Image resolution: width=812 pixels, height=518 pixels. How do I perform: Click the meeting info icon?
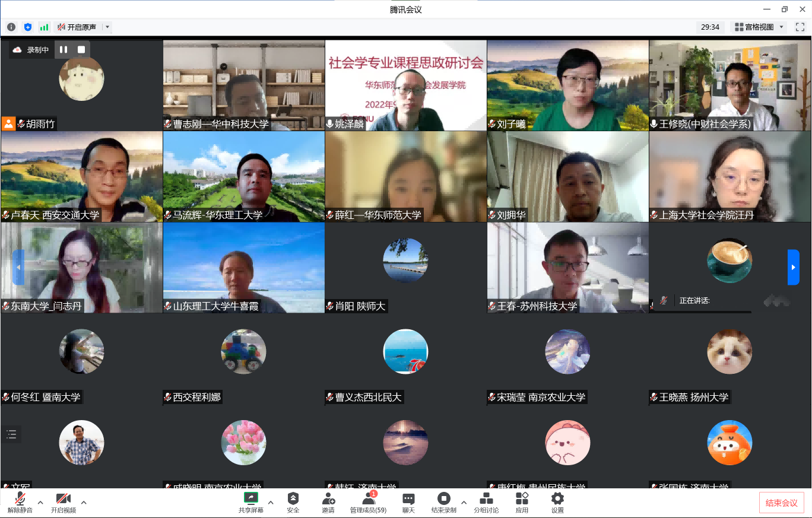[11, 27]
